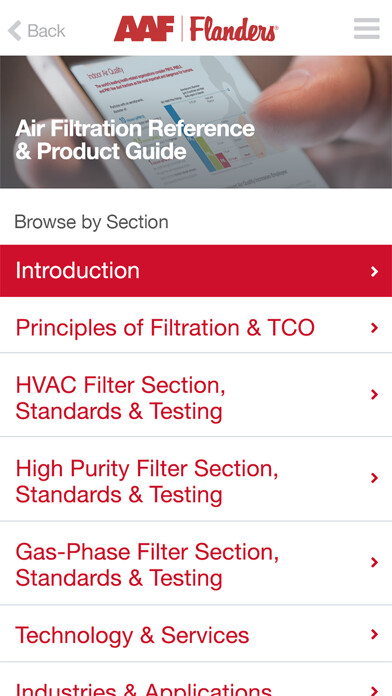Open High Purity Filter Section

pos(196,479)
